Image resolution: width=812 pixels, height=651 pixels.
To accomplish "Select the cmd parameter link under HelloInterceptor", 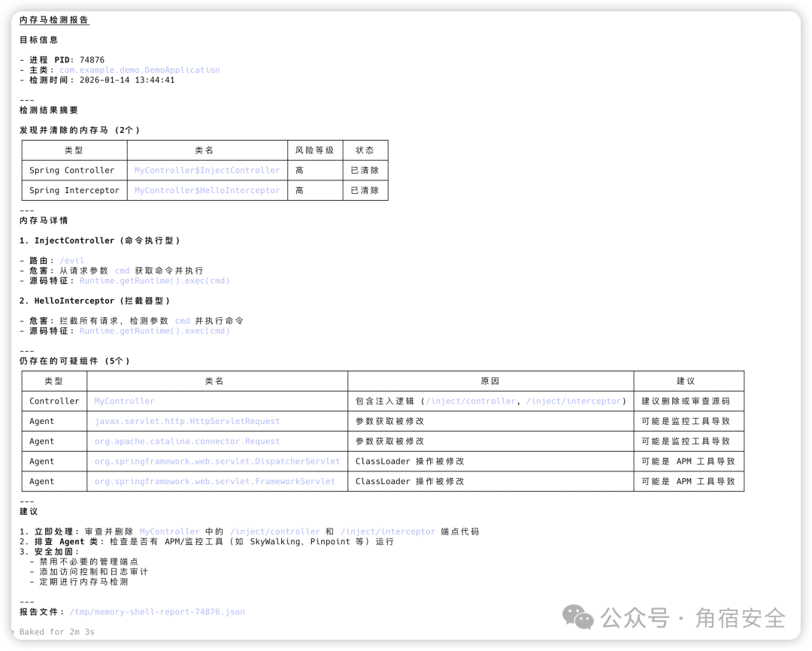I will pos(182,320).
